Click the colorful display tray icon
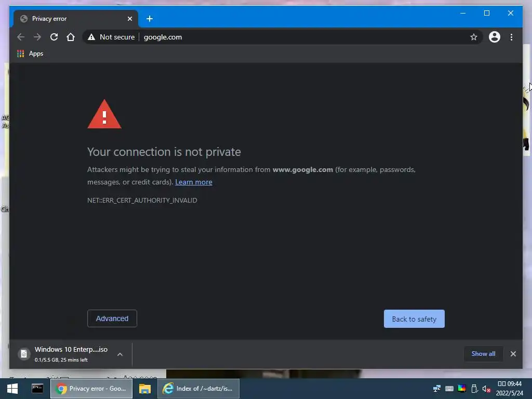The width and height of the screenshot is (532, 399). pos(462,389)
